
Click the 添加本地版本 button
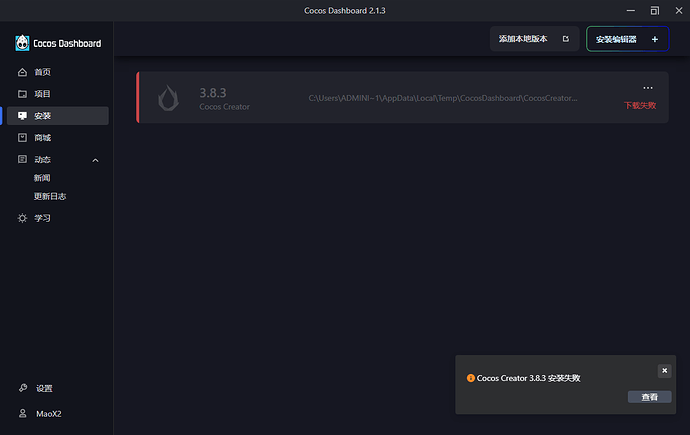click(534, 39)
